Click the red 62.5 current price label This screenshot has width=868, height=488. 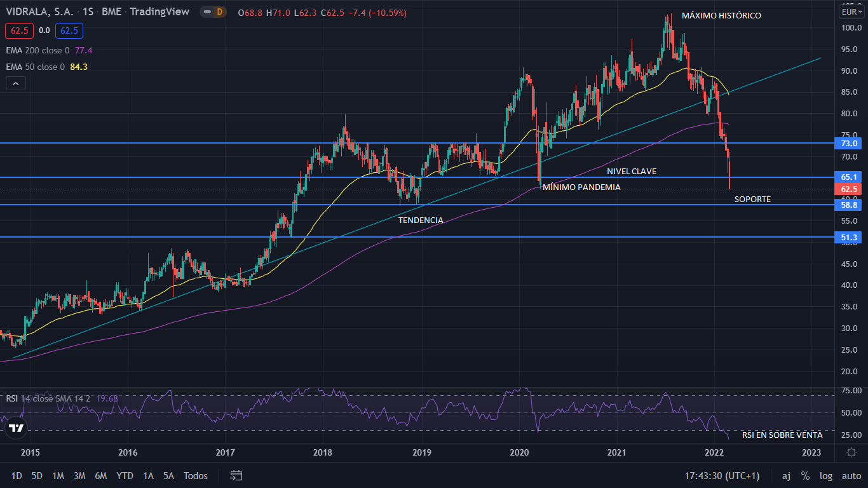click(x=849, y=189)
